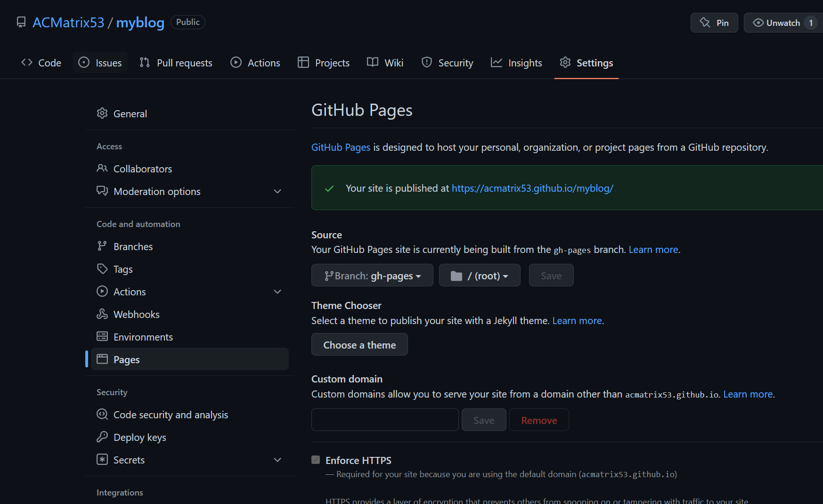Click the sidebar Actions play icon
Viewport: 823px width, 504px height.
(102, 291)
